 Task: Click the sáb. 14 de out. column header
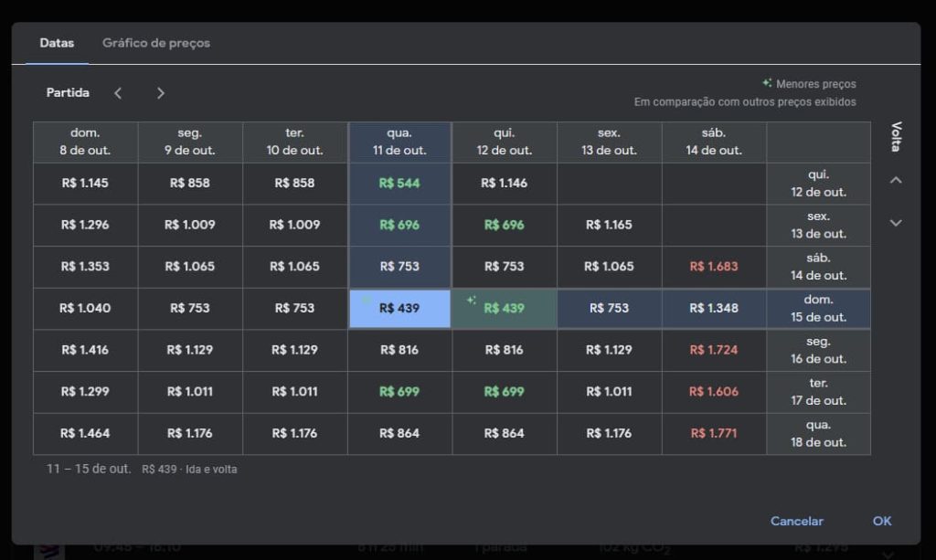pos(714,142)
